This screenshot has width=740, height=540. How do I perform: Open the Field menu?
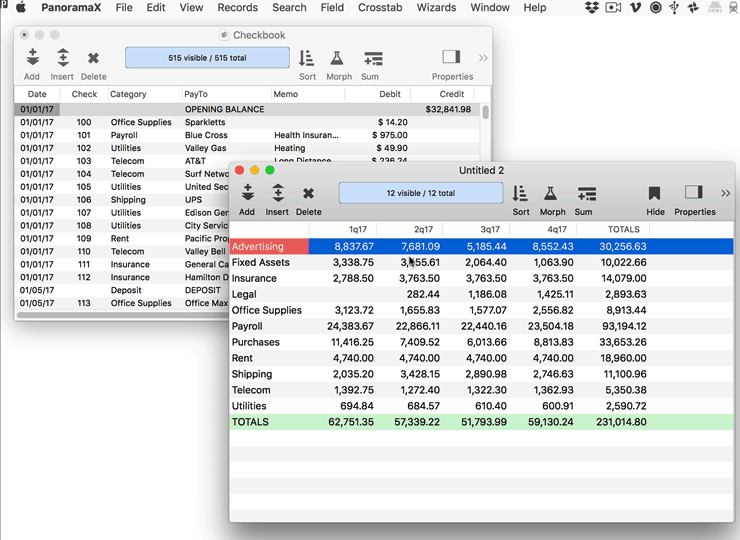pyautogui.click(x=332, y=8)
